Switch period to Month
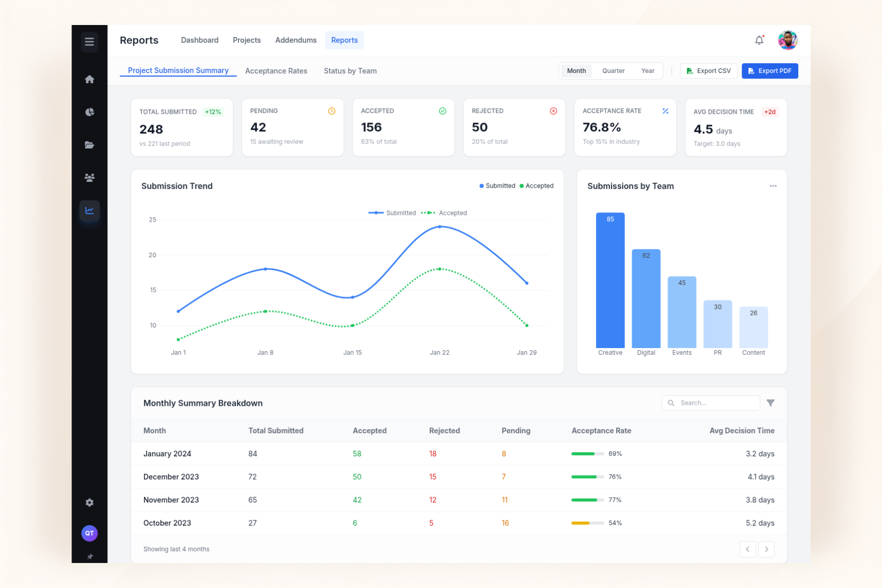This screenshot has height=588, width=882. click(576, 71)
